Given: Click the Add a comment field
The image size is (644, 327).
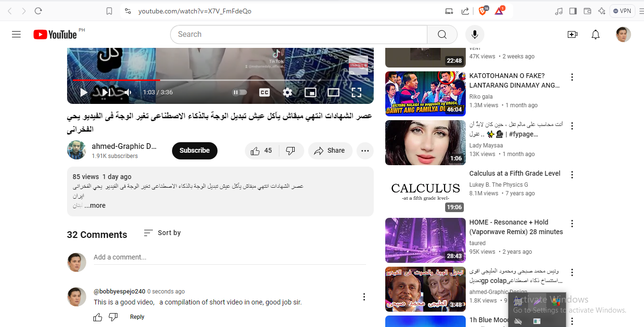Looking at the screenshot, I should pyautogui.click(x=230, y=257).
